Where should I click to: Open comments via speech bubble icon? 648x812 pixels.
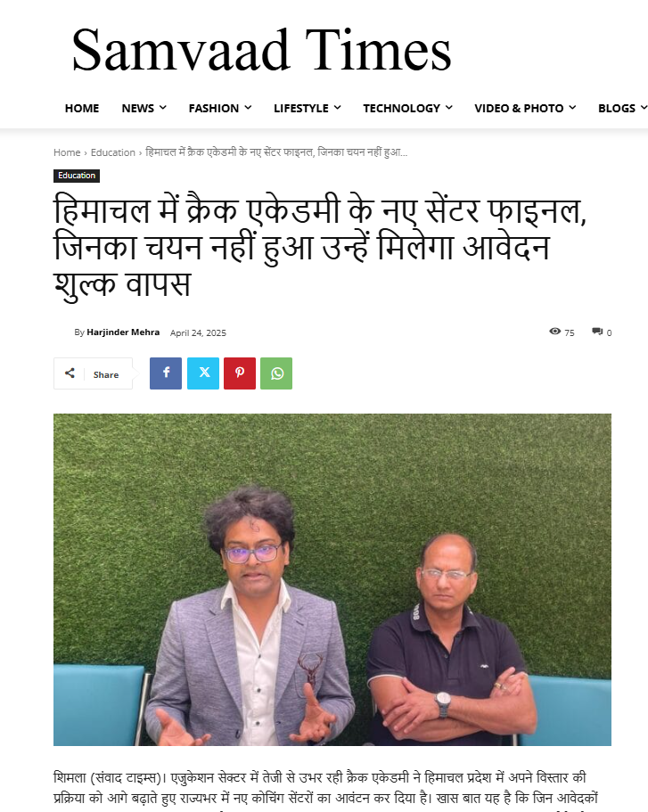(x=597, y=332)
